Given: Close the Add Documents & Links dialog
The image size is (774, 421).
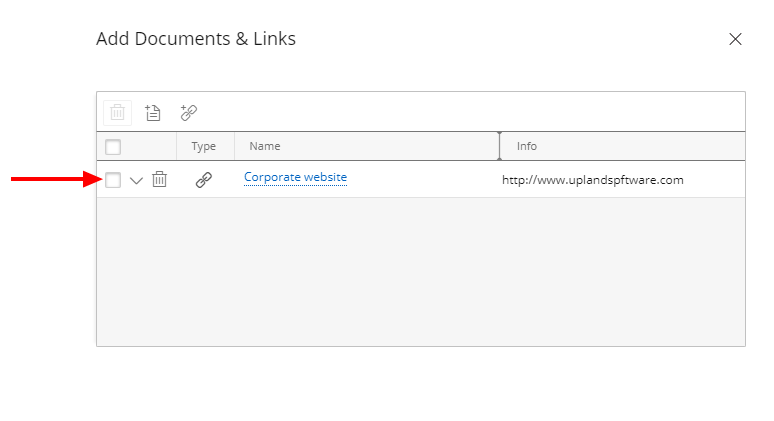Looking at the screenshot, I should (735, 39).
